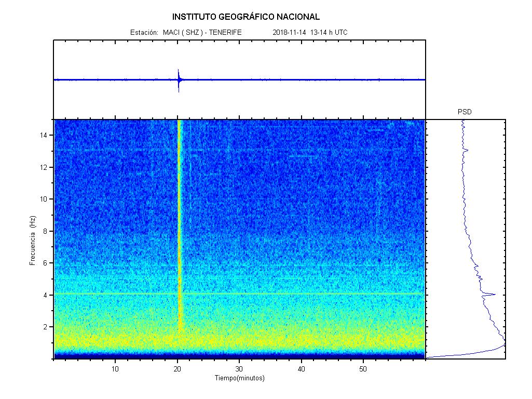
Task: Click the small 13 Hz bump on PSD curve
Action: click(x=467, y=151)
